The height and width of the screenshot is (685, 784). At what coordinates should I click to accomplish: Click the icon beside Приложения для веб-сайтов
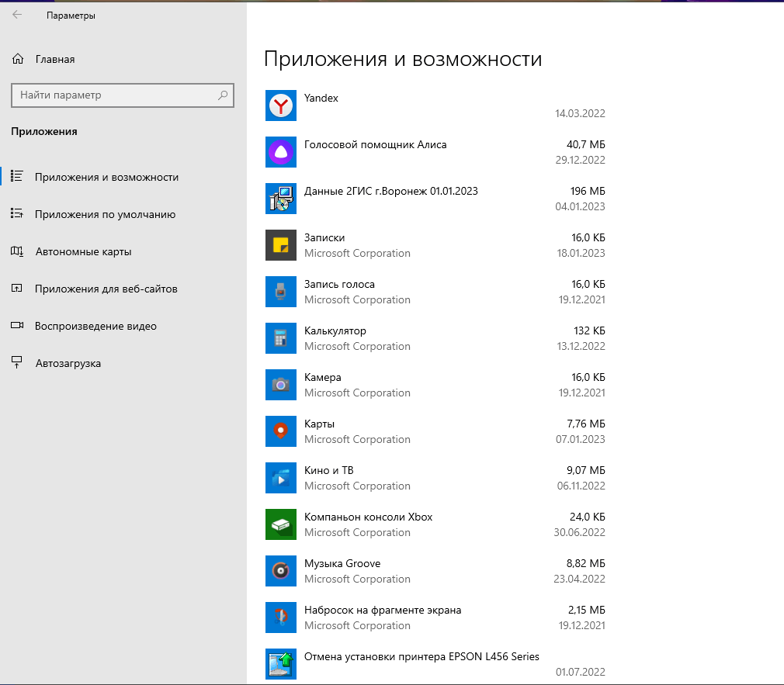click(x=17, y=289)
